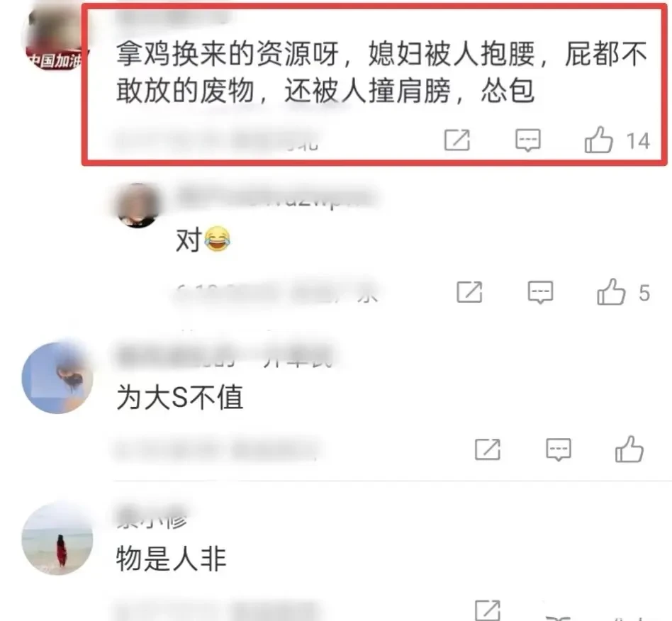Share the top highlighted comment
The image size is (672, 621).
[457, 140]
